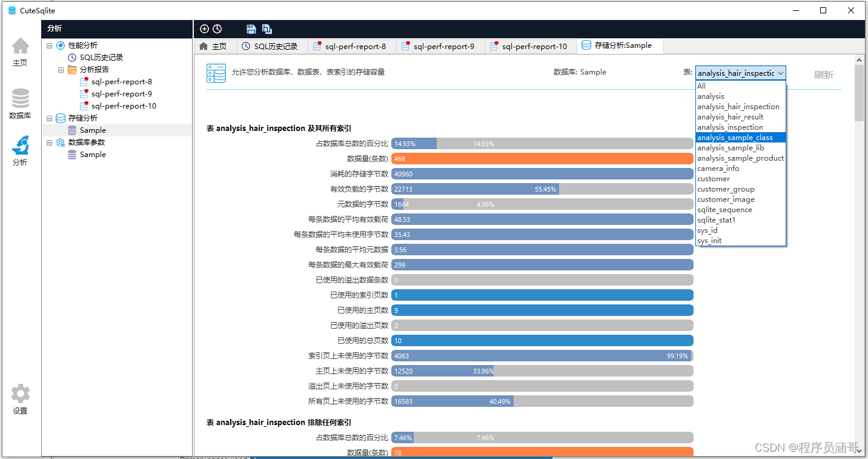Click the scrollbar up arrow in the report

click(859, 59)
